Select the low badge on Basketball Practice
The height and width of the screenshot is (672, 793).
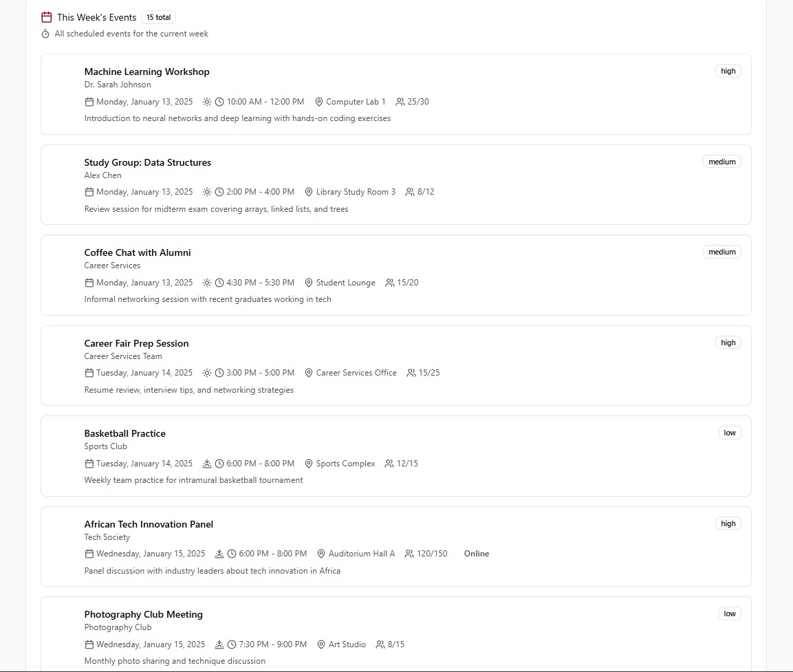pos(730,433)
